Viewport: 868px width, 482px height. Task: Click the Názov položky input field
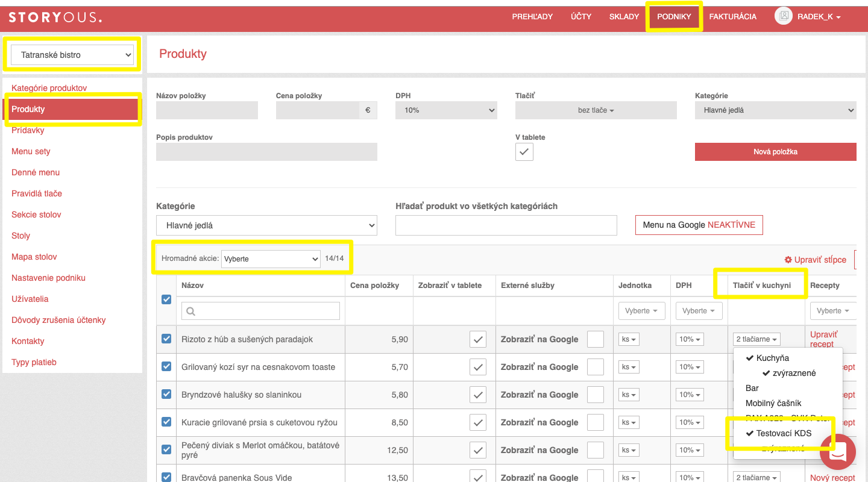[x=207, y=110]
